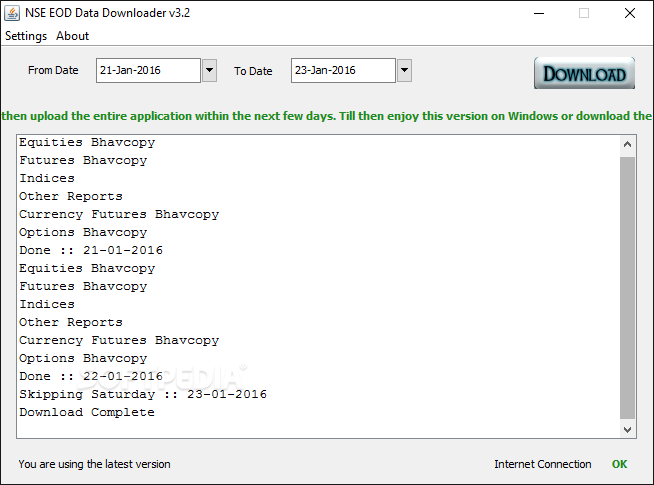The image size is (654, 485).
Task: Click the To Date field showing 23-Jan-2016
Action: (x=343, y=70)
